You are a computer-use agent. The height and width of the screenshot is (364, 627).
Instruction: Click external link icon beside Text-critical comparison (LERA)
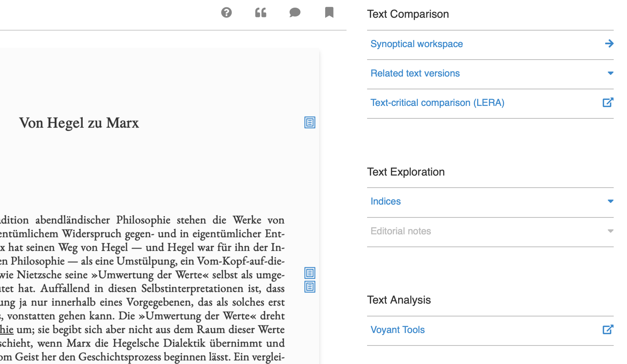(608, 103)
